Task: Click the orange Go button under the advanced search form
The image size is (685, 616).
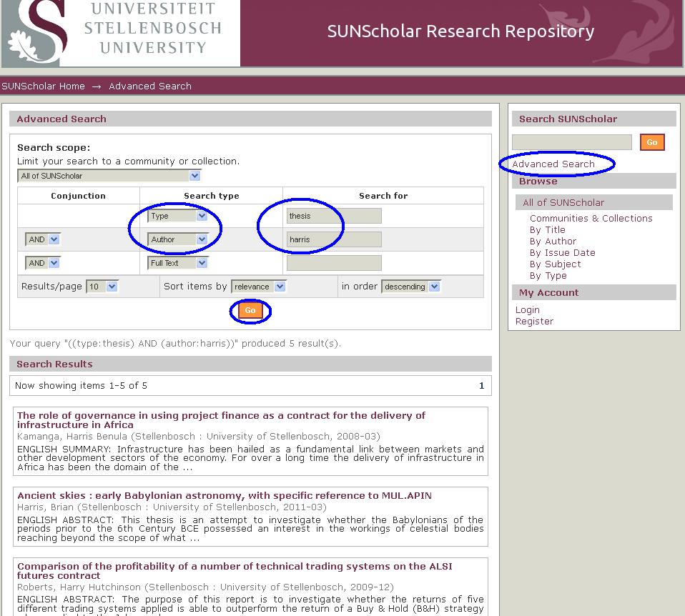Action: 250,310
